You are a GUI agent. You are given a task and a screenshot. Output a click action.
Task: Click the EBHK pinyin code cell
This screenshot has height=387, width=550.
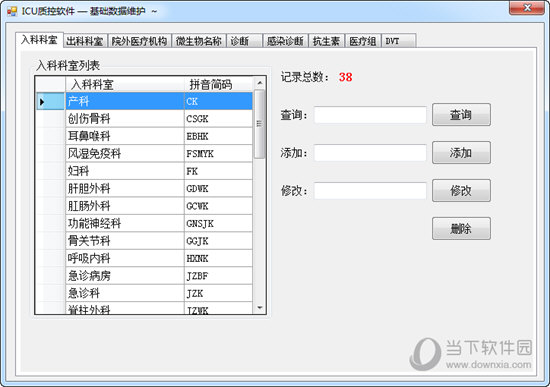point(218,136)
